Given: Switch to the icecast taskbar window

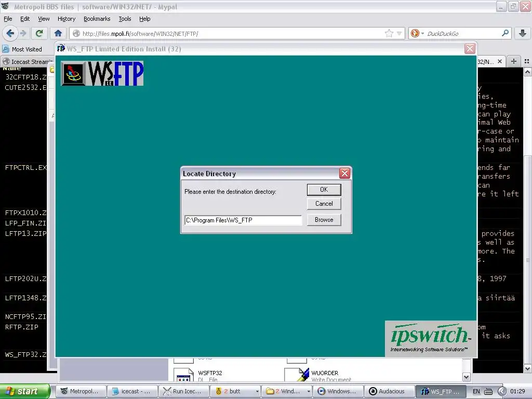Looking at the screenshot, I should (x=132, y=391).
